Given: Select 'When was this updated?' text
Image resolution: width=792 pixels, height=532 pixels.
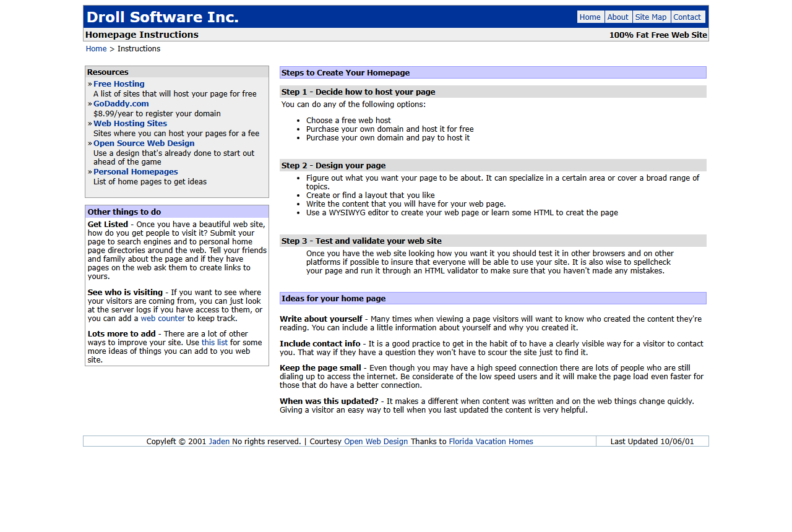Looking at the screenshot, I should click(x=329, y=401).
